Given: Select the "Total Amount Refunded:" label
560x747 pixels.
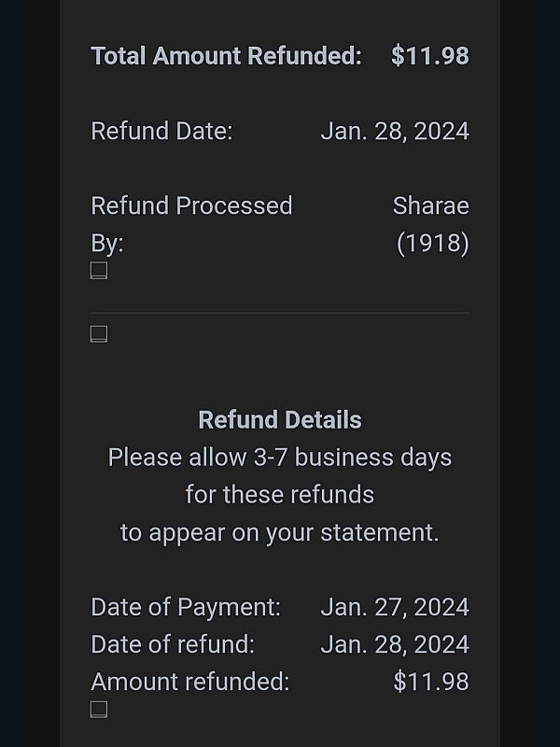Looking at the screenshot, I should (226, 56).
